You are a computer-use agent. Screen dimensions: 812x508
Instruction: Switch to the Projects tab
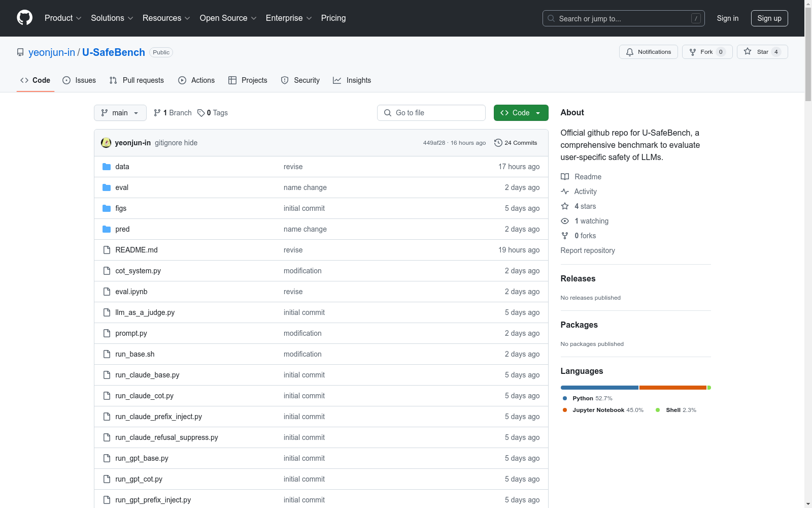(248, 80)
